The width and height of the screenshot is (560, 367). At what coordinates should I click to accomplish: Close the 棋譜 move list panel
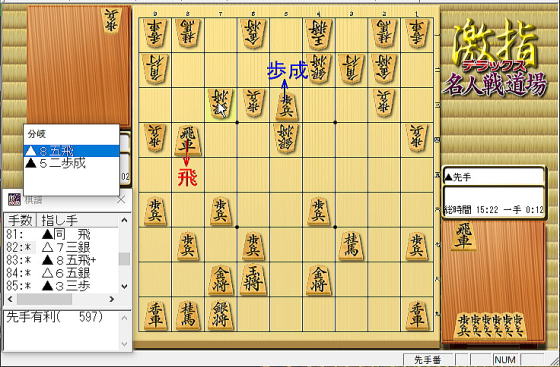[x=121, y=200]
